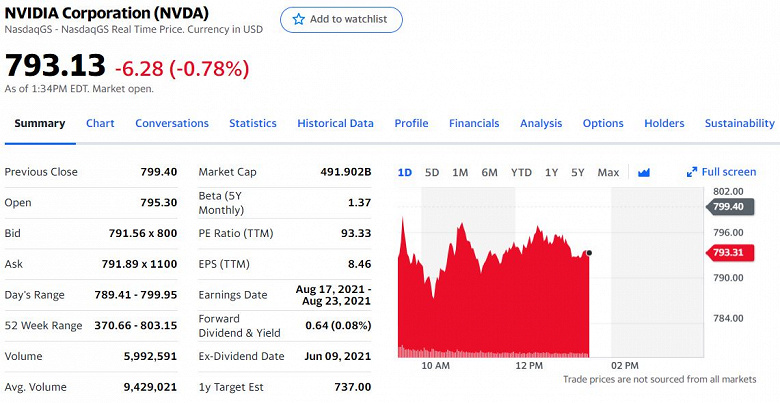Screen dimensions: 780x403
Task: Select the YTD chart range
Action: click(521, 172)
